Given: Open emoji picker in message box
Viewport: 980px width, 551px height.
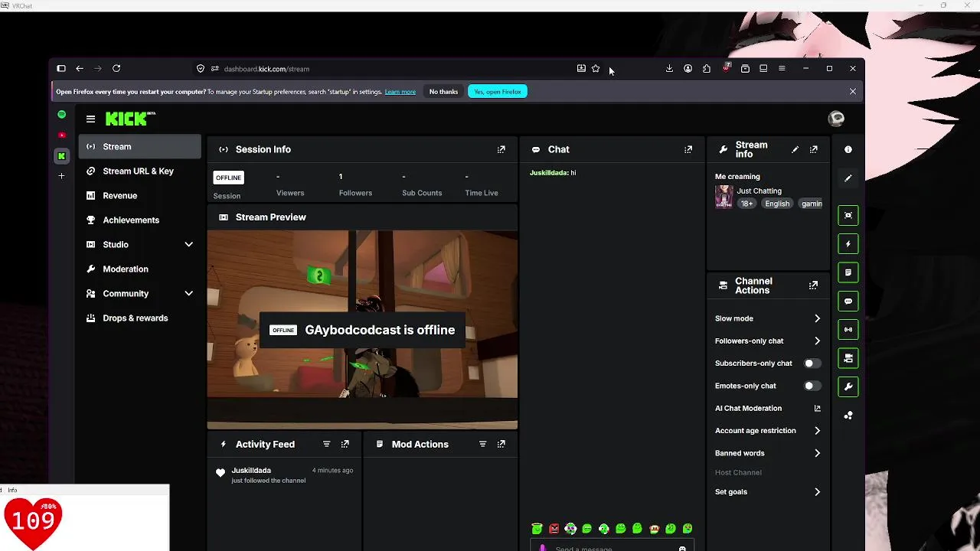Looking at the screenshot, I should pos(682,548).
